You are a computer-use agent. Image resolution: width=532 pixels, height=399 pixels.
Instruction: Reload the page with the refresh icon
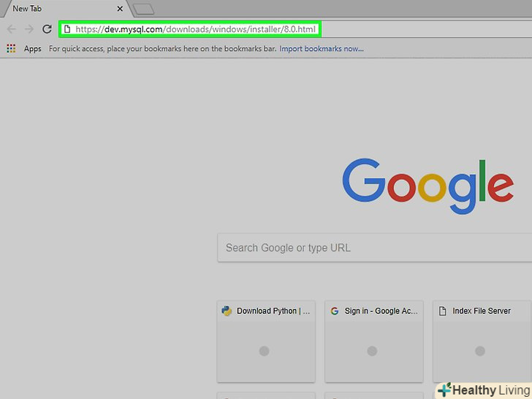click(47, 28)
